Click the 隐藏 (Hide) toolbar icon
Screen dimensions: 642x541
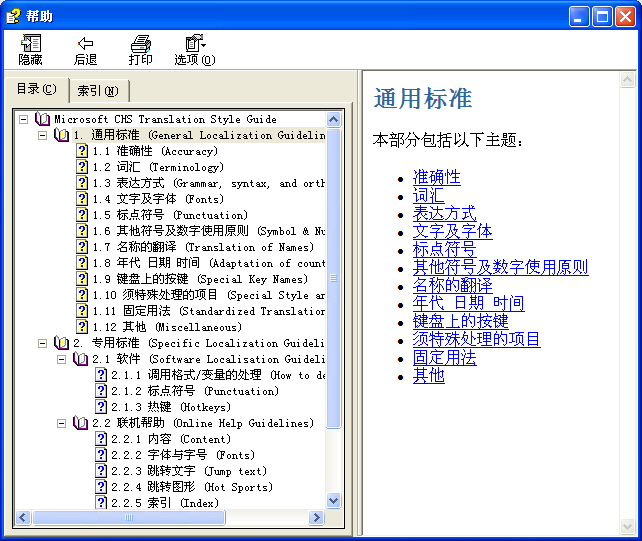tap(31, 43)
